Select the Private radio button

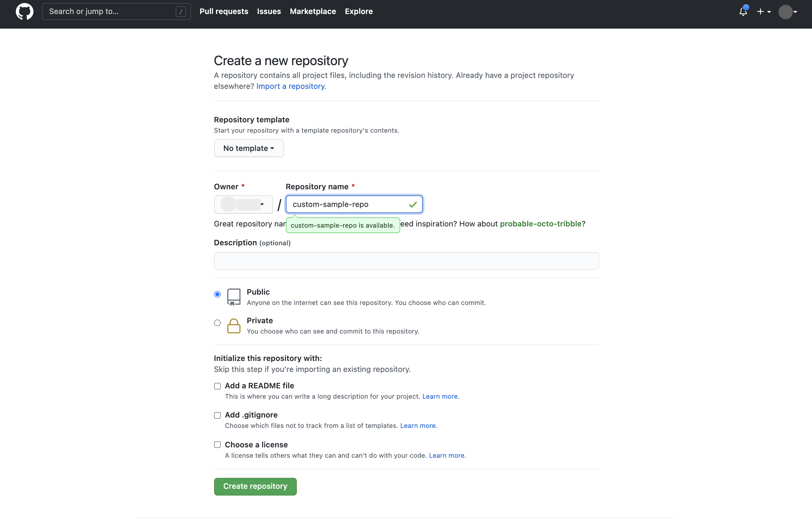[x=217, y=323]
